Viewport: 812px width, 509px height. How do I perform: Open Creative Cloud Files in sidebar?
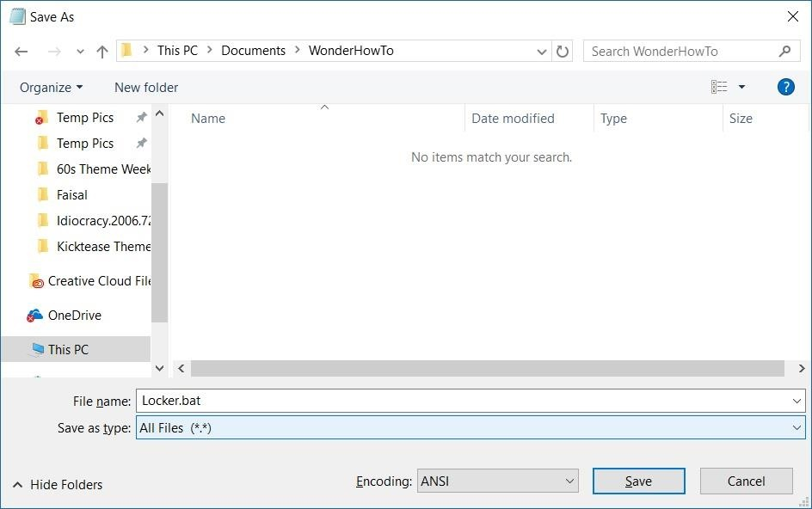click(89, 281)
